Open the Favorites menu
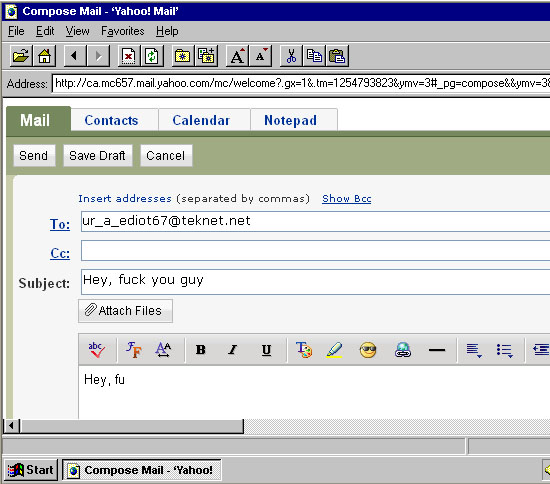This screenshot has height=484, width=550. click(x=123, y=31)
